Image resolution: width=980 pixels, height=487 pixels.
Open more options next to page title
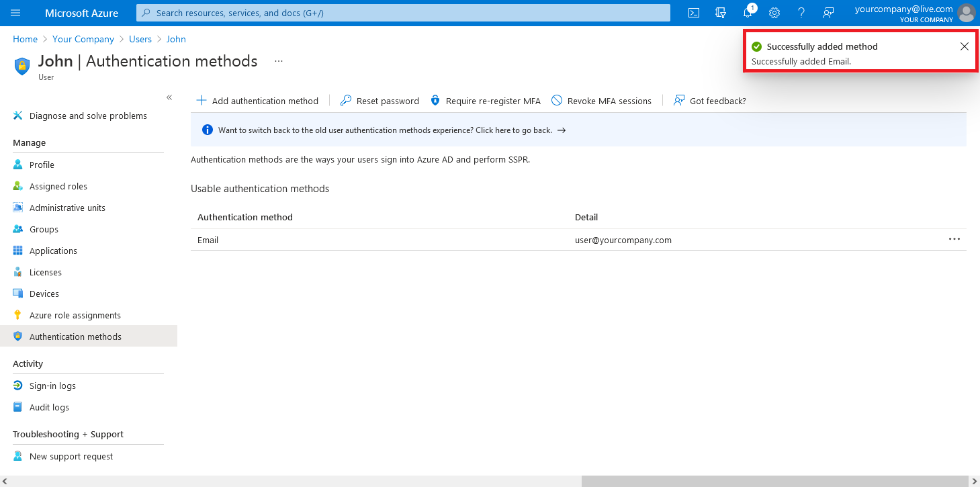pyautogui.click(x=278, y=60)
